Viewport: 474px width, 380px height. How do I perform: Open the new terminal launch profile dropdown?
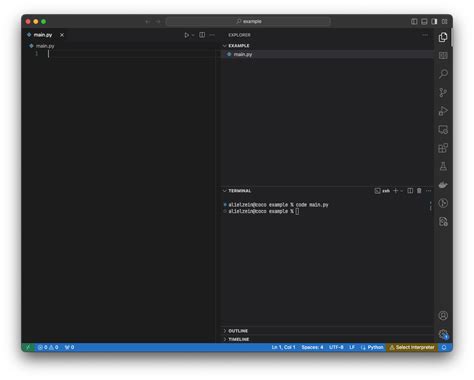(x=402, y=191)
